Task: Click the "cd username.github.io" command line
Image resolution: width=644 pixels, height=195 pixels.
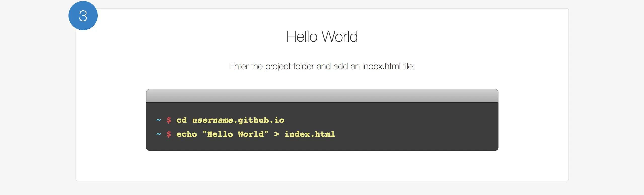Action: pyautogui.click(x=230, y=120)
